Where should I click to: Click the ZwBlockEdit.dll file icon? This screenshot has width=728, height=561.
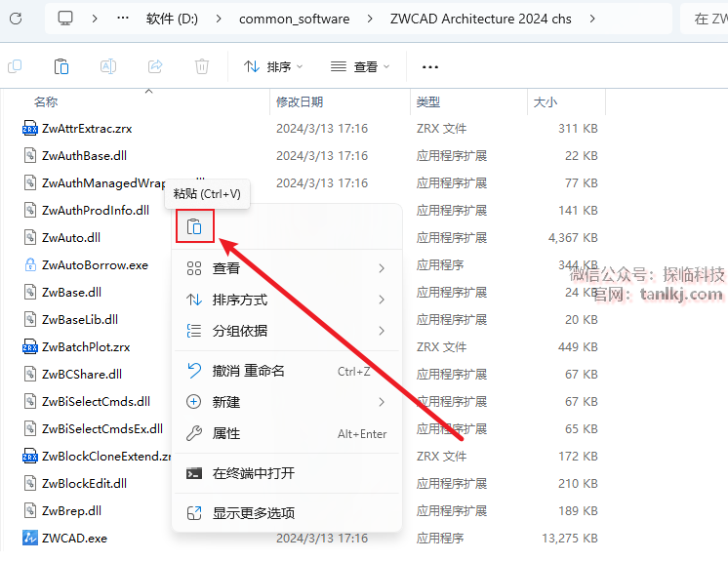click(x=30, y=484)
